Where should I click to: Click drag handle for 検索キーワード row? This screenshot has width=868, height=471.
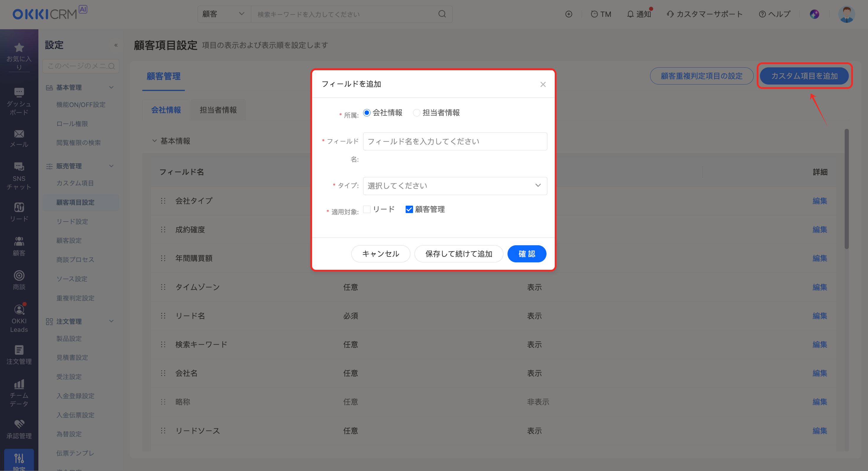[x=163, y=344]
